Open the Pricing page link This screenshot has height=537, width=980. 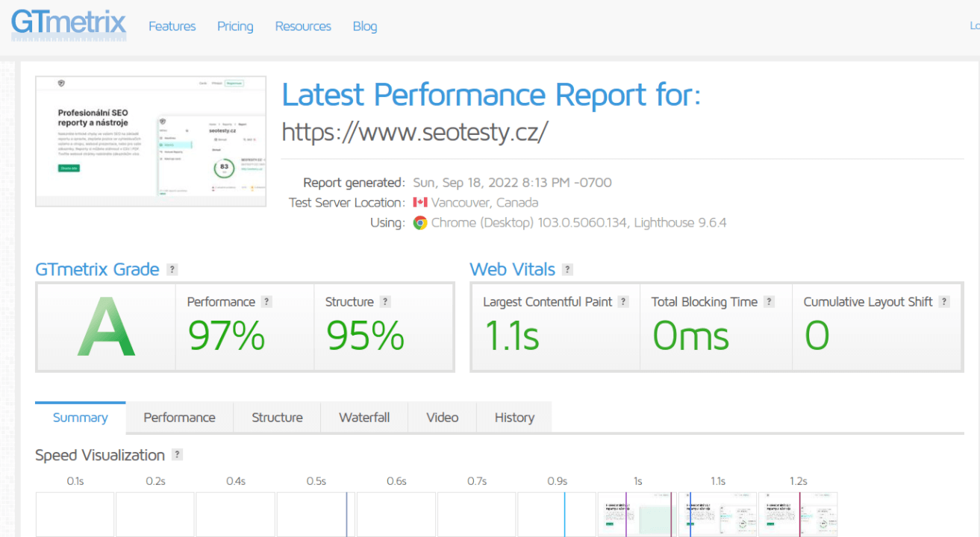(x=235, y=26)
